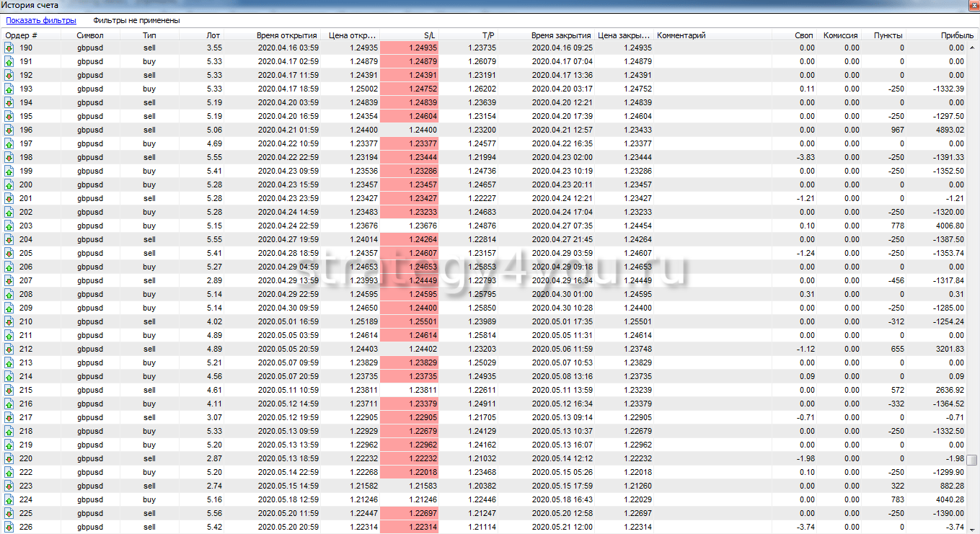Select the buy icon of order 203
Viewport: 980px width, 534px height.
tap(9, 226)
